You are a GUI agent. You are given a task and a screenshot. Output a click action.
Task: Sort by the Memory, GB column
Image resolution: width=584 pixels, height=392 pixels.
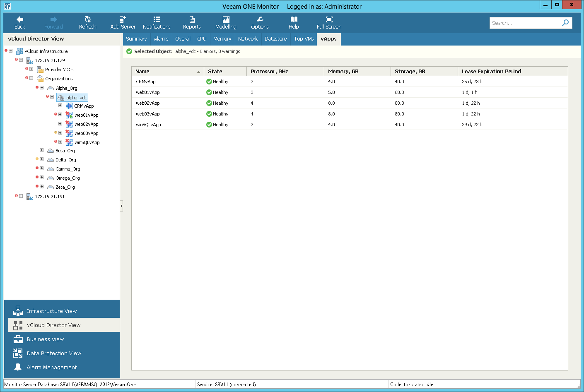[357, 71]
